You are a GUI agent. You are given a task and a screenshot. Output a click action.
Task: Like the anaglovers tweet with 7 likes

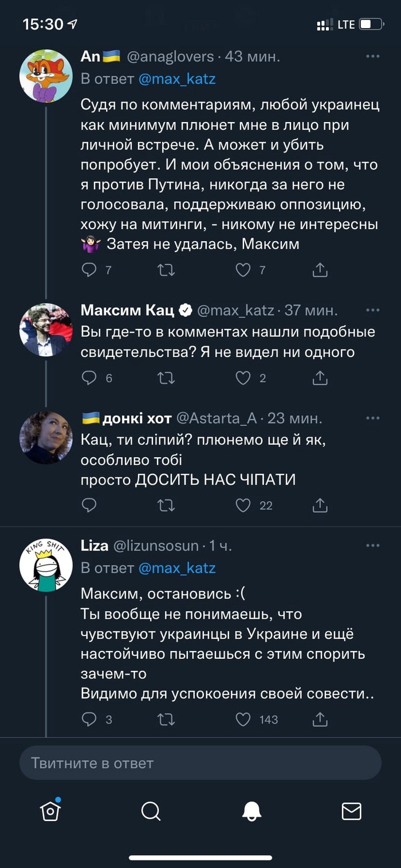point(243,269)
